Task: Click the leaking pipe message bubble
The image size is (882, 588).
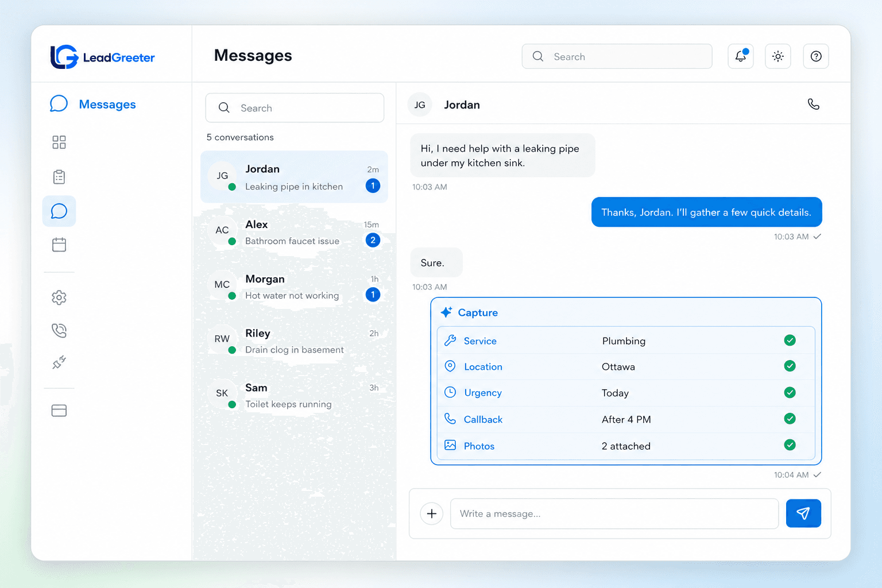Action: (x=503, y=156)
